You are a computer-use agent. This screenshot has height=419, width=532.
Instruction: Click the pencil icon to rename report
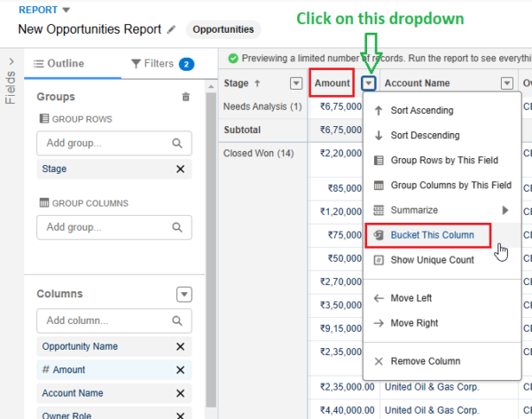pyautogui.click(x=171, y=29)
